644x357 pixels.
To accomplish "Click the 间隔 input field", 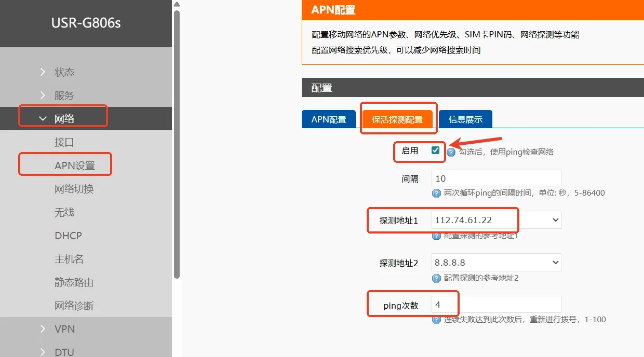I will coord(497,178).
